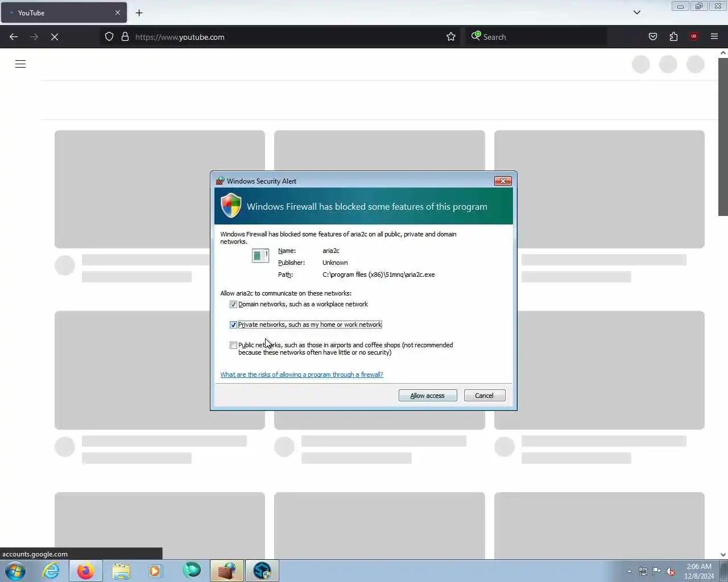Click Firefox icon in taskbar
Image resolution: width=728 pixels, height=582 pixels.
(x=86, y=571)
